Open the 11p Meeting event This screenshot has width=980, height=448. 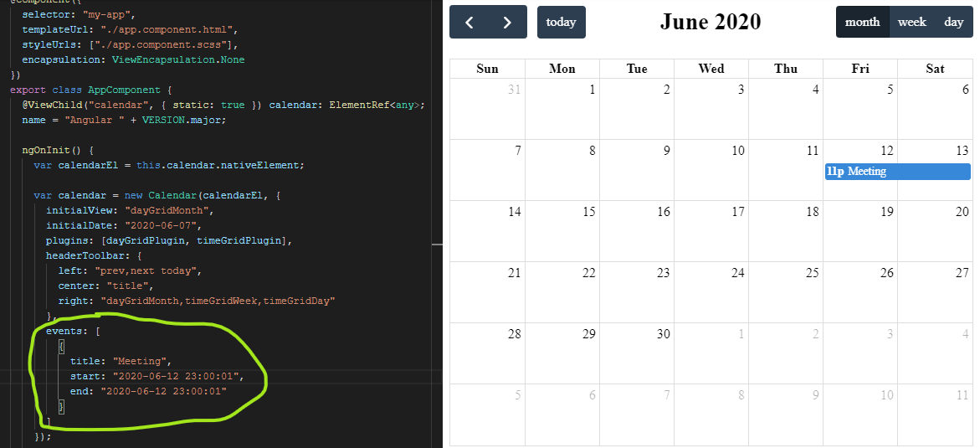(897, 172)
